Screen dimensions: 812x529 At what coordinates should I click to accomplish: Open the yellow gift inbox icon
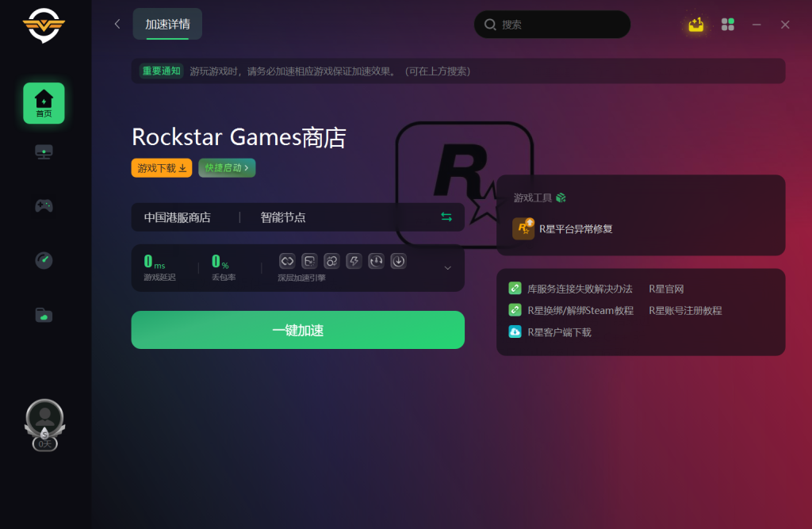(696, 25)
